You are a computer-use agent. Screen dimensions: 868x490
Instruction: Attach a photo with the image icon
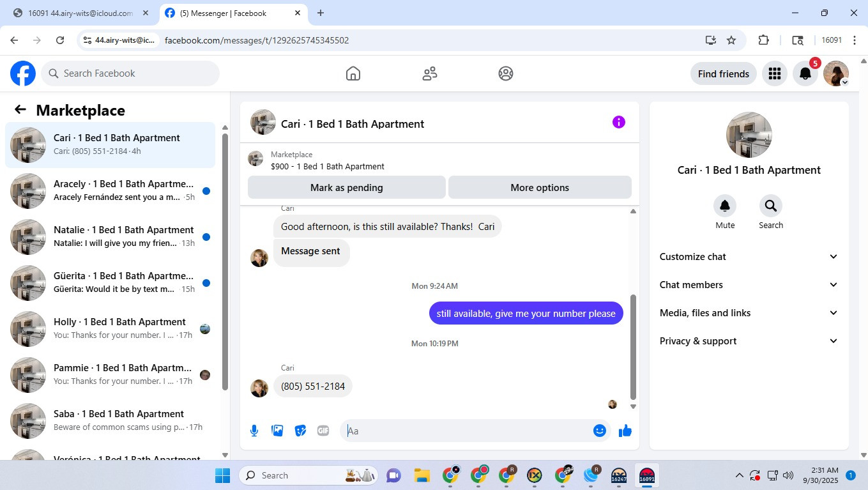pyautogui.click(x=277, y=431)
